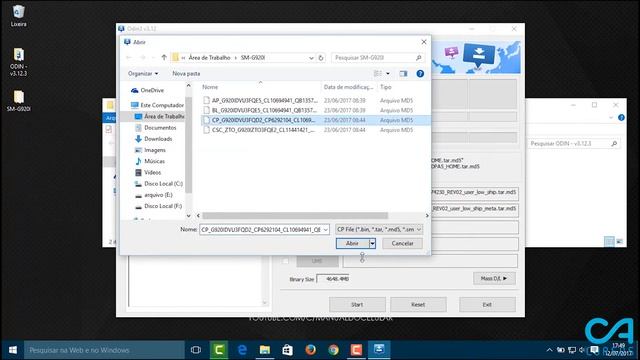
Task: Open the Abrir split-button dropdown arrow
Action: click(x=372, y=243)
